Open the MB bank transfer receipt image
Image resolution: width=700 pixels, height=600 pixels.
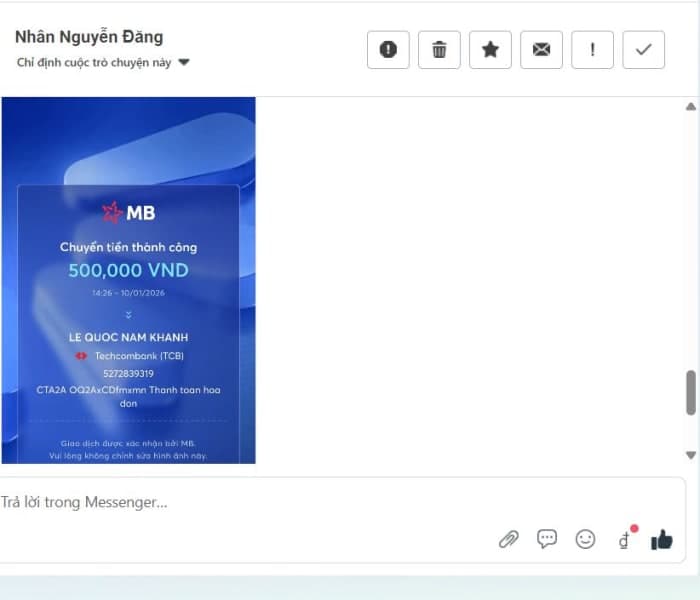point(129,280)
